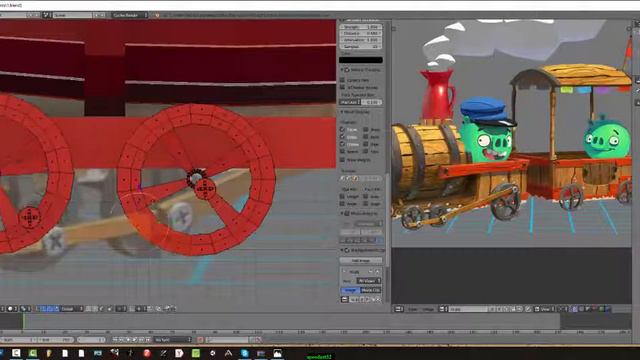The image size is (640, 360).
Task: Open the black Color swatch picker
Action: click(361, 60)
